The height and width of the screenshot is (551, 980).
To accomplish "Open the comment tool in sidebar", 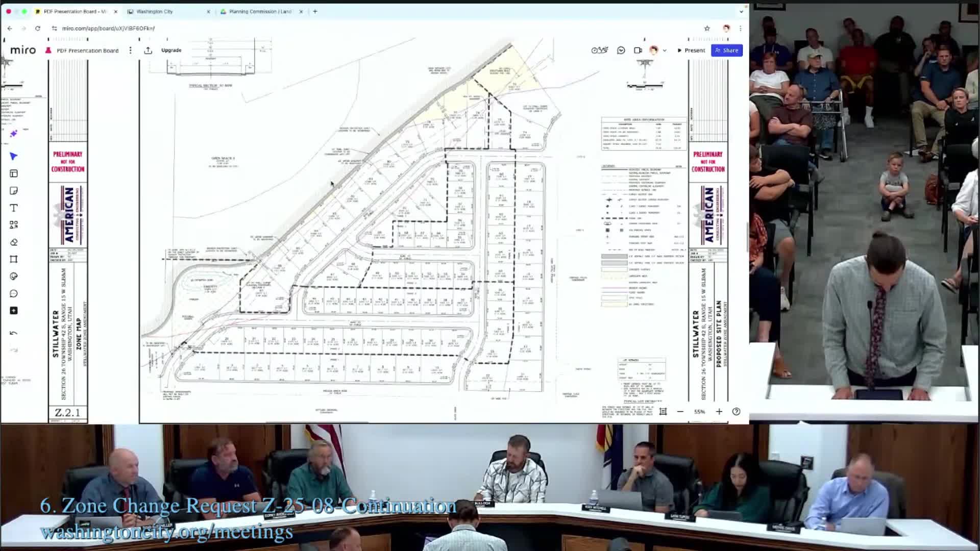I will point(14,293).
